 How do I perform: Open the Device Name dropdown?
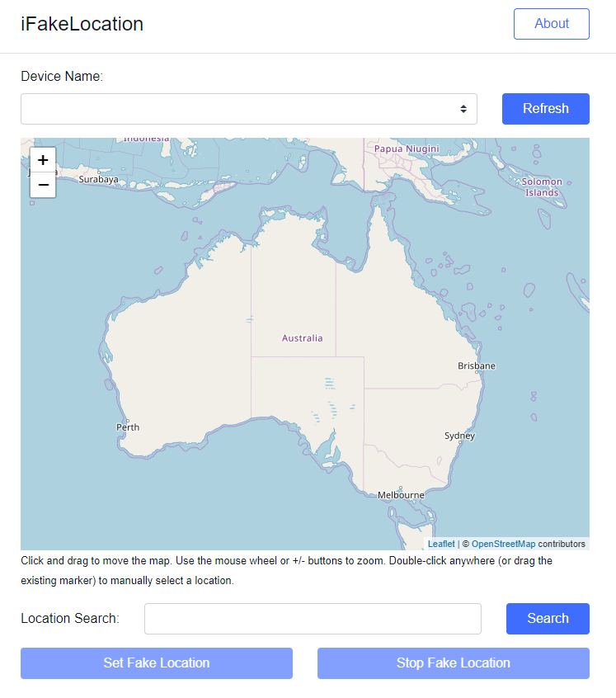248,109
